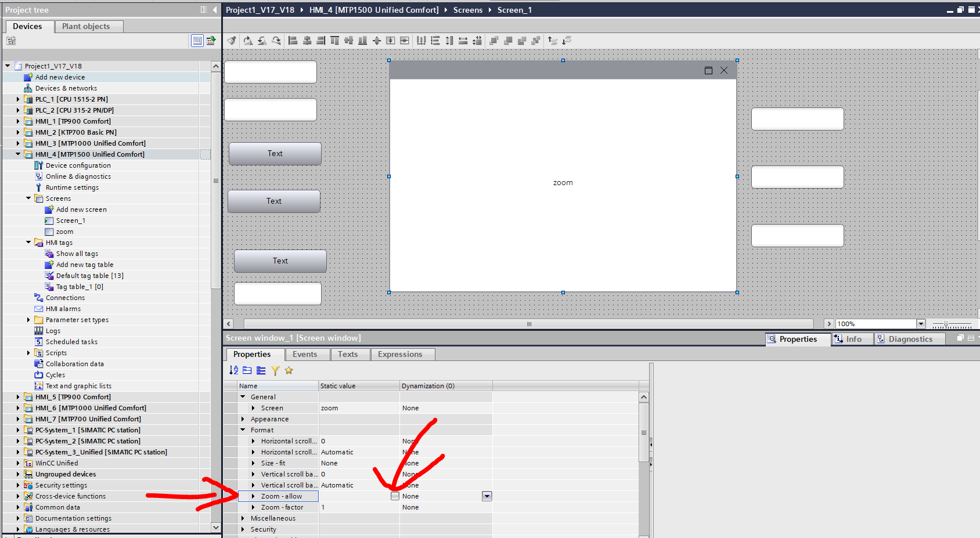The height and width of the screenshot is (538, 980).
Task: Click the make same height icon
Action: coord(449,41)
